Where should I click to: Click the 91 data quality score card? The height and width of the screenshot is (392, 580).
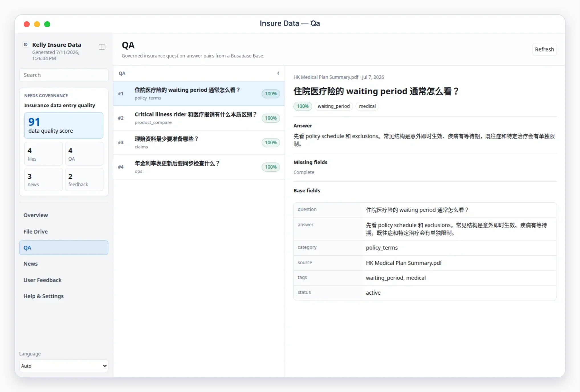[x=64, y=125]
